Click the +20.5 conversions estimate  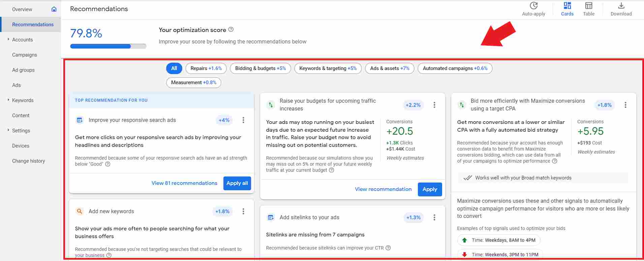pos(400,131)
